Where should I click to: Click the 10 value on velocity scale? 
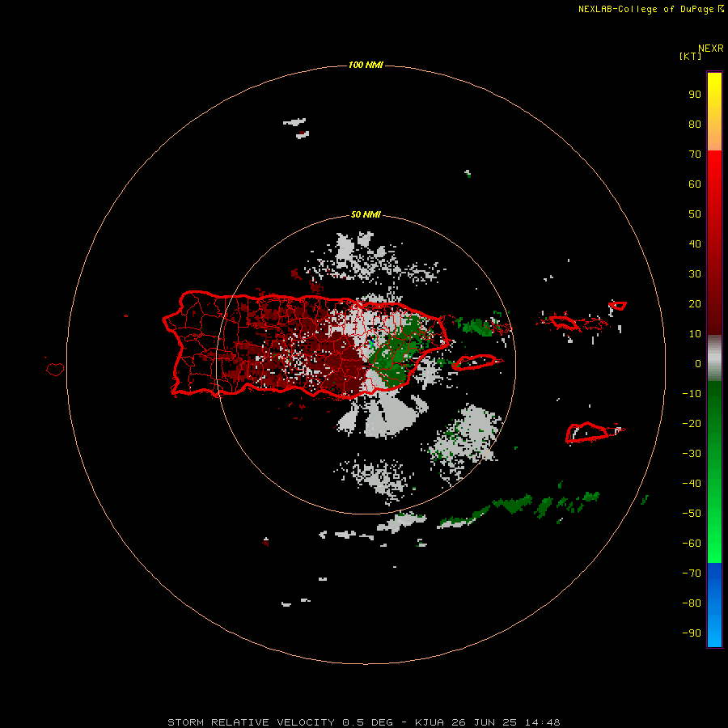pyautogui.click(x=695, y=334)
